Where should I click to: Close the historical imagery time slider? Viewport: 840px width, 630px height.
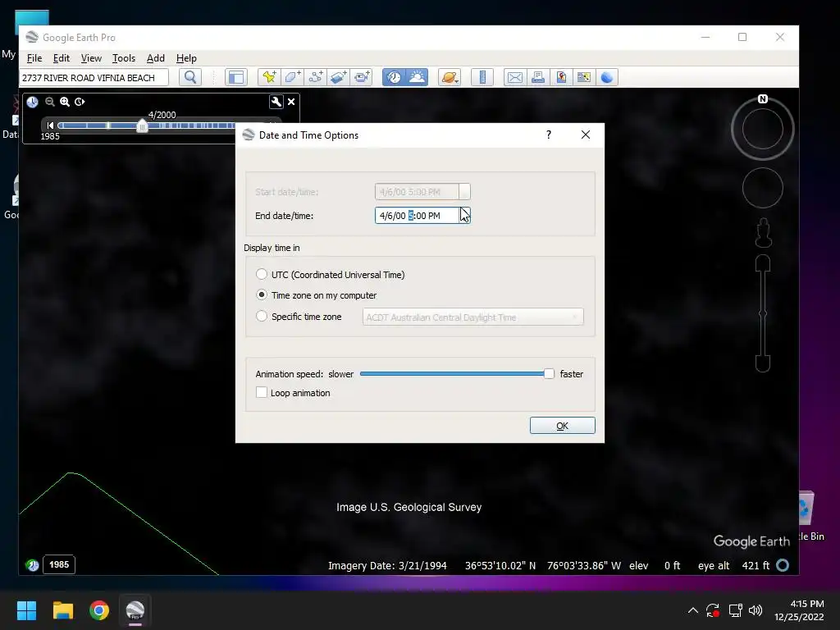(x=291, y=102)
